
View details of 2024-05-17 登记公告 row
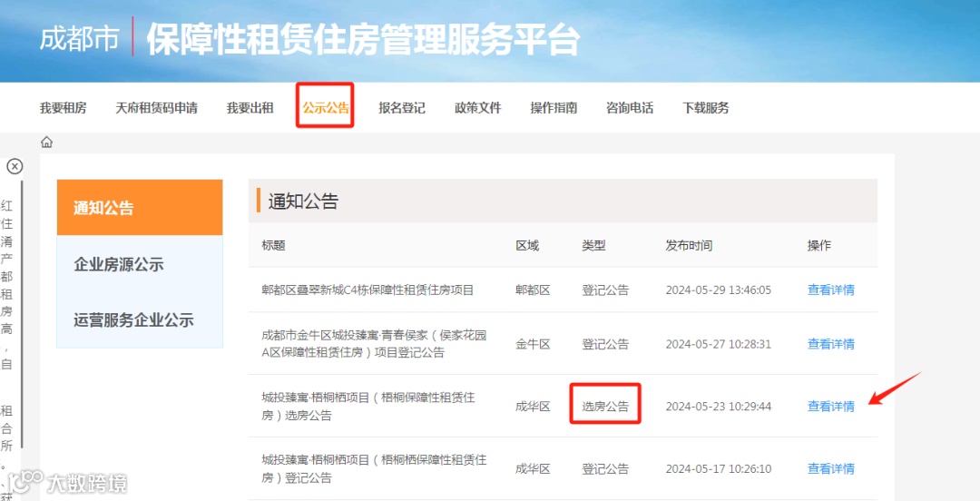click(x=830, y=469)
